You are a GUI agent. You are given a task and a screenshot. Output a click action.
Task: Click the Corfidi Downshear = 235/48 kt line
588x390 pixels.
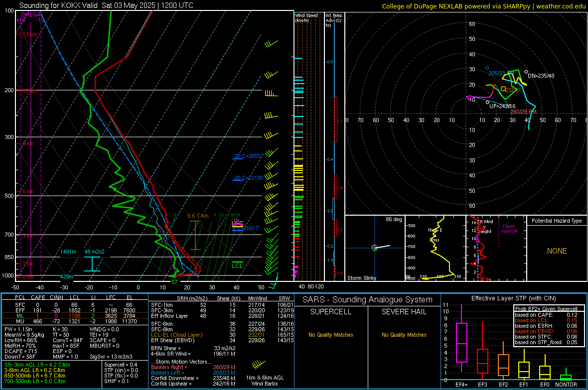[x=193, y=378]
